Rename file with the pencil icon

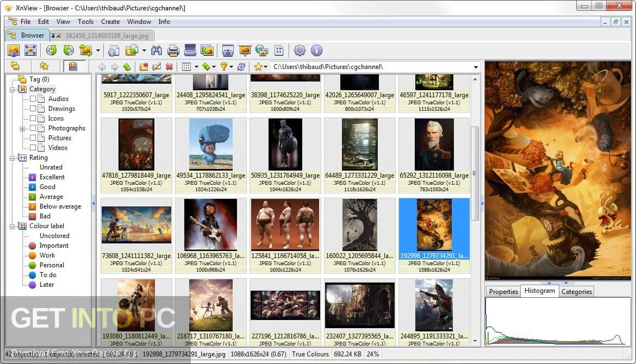pos(157,67)
